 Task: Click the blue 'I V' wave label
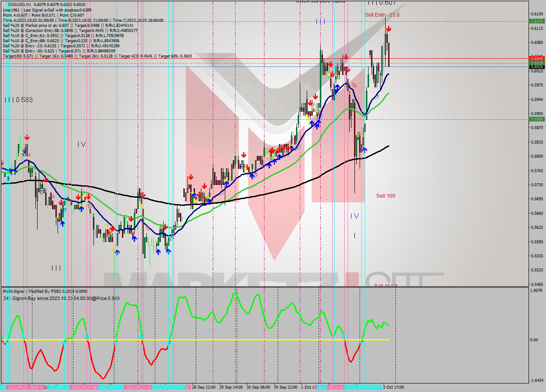[354, 216]
